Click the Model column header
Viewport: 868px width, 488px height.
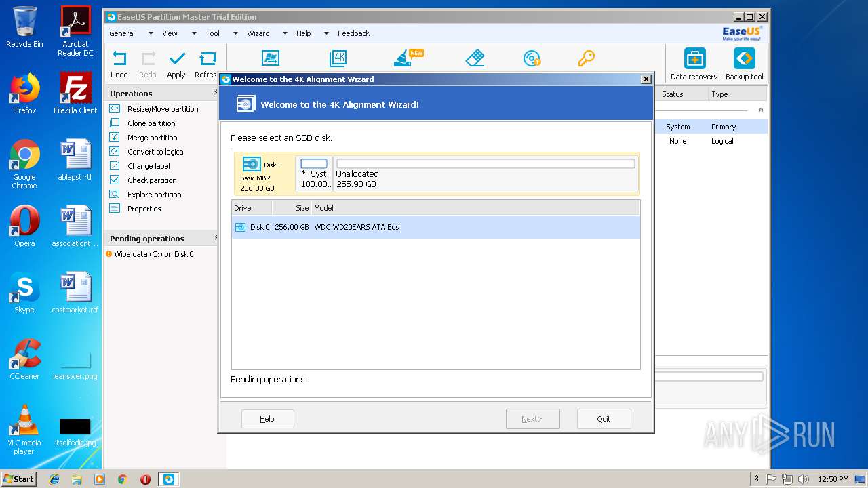475,208
